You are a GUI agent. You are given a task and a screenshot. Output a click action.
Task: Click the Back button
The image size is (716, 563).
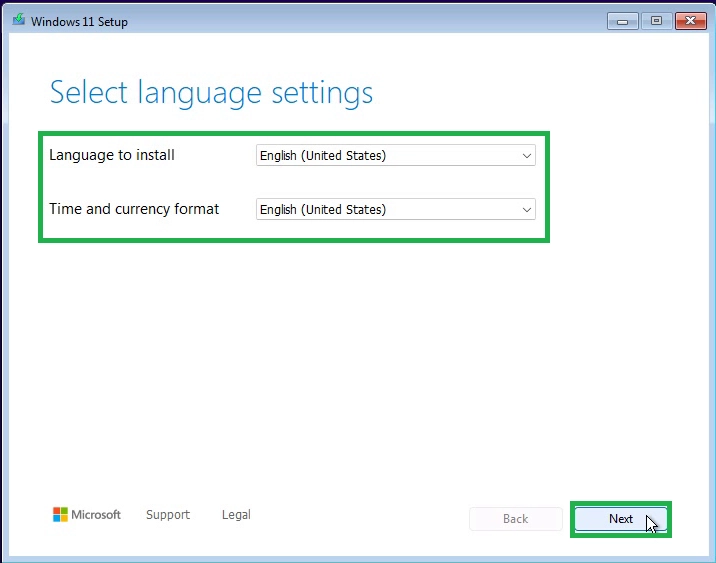pos(516,519)
